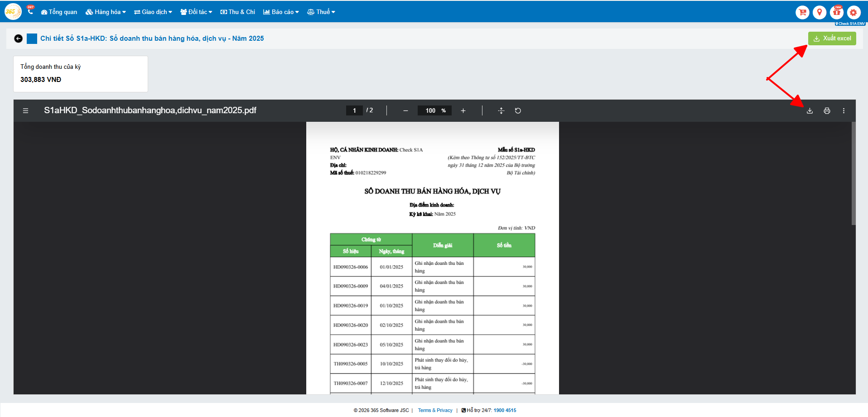Toggle the PDF viewer sidebar menu
The height and width of the screenshot is (417, 868).
[25, 110]
